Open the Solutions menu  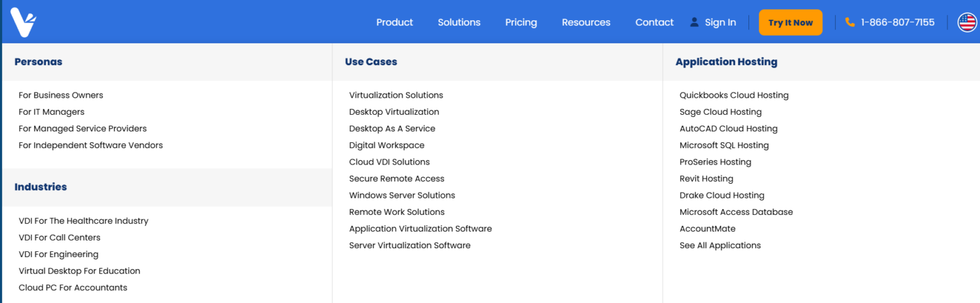(459, 22)
